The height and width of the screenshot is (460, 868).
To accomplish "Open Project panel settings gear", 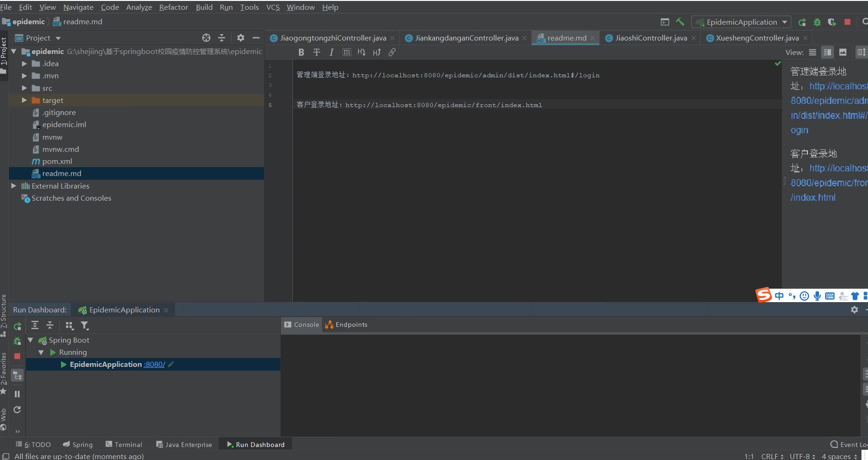I will (240, 38).
